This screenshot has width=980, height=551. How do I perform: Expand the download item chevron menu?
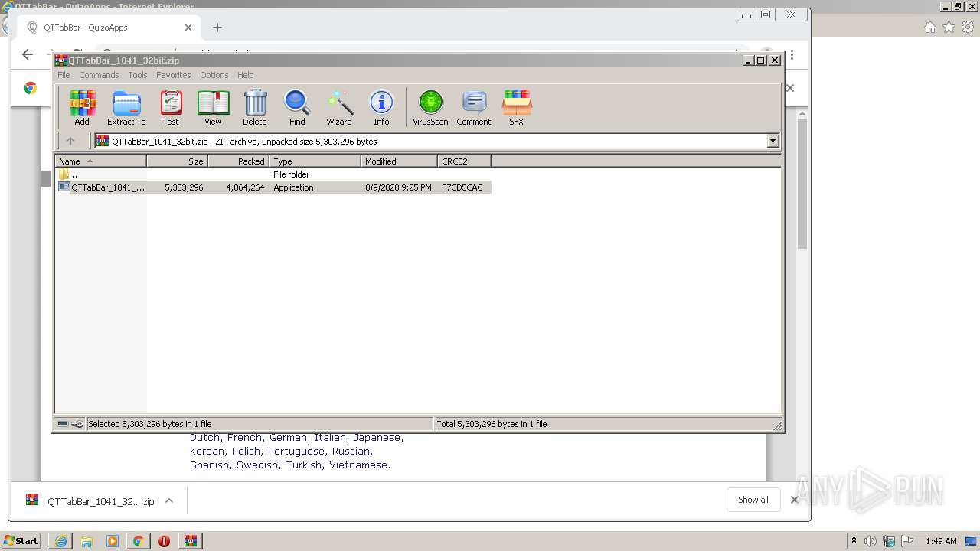tap(169, 501)
